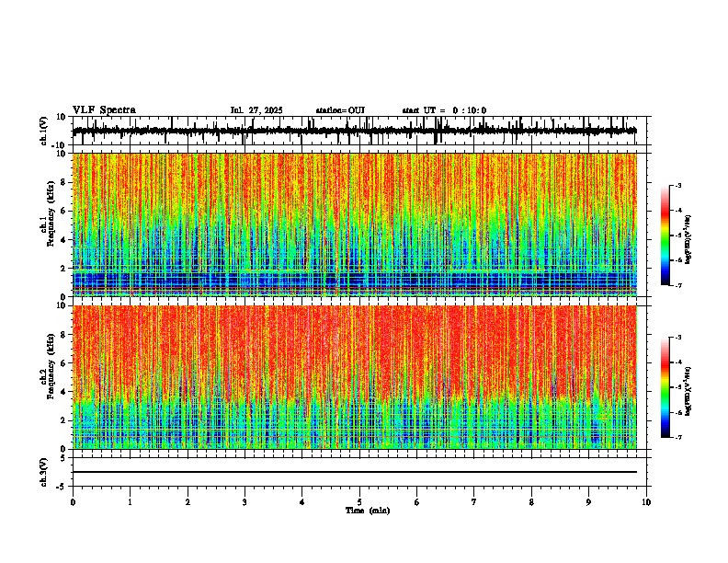Click the log(PSD) label beside ch.2 color scale

[688, 391]
